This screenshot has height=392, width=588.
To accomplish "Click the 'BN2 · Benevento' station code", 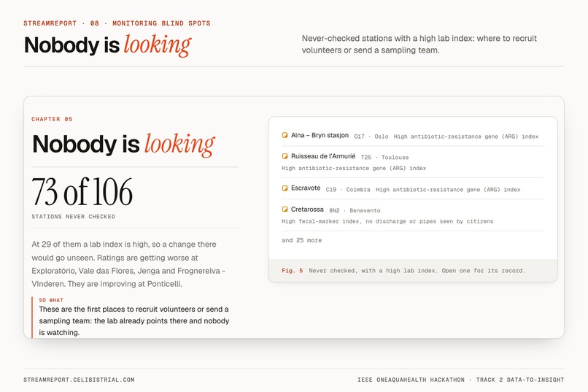I will (355, 211).
